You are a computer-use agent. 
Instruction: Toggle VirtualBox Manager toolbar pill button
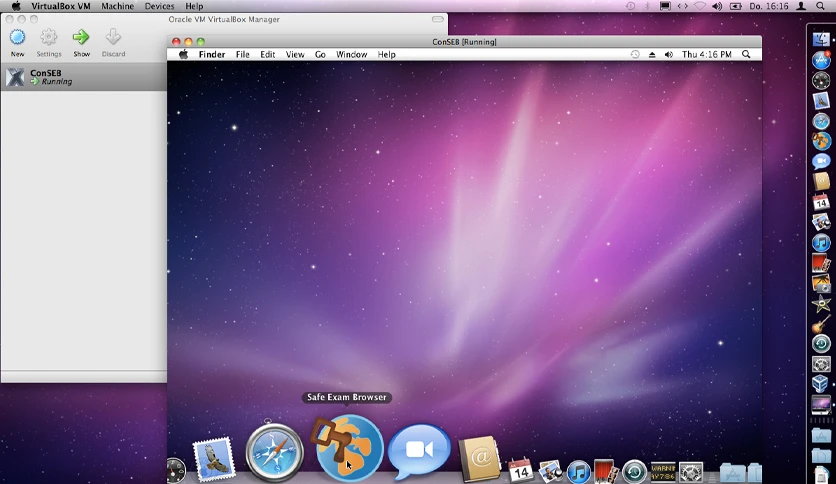tap(437, 19)
